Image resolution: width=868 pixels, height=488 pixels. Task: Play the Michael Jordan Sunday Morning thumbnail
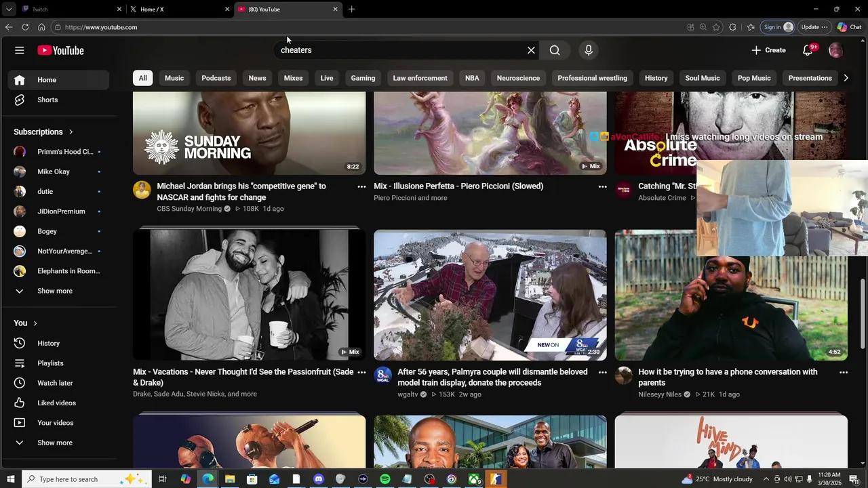(249, 133)
